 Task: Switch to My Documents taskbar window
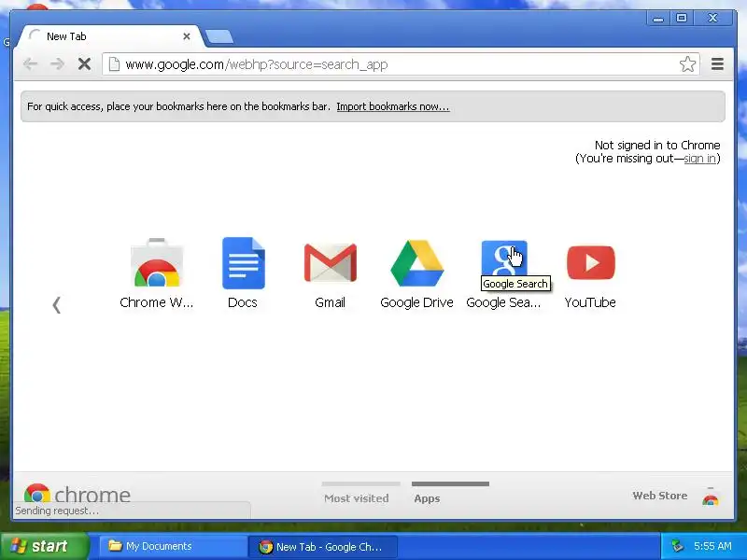(173, 546)
